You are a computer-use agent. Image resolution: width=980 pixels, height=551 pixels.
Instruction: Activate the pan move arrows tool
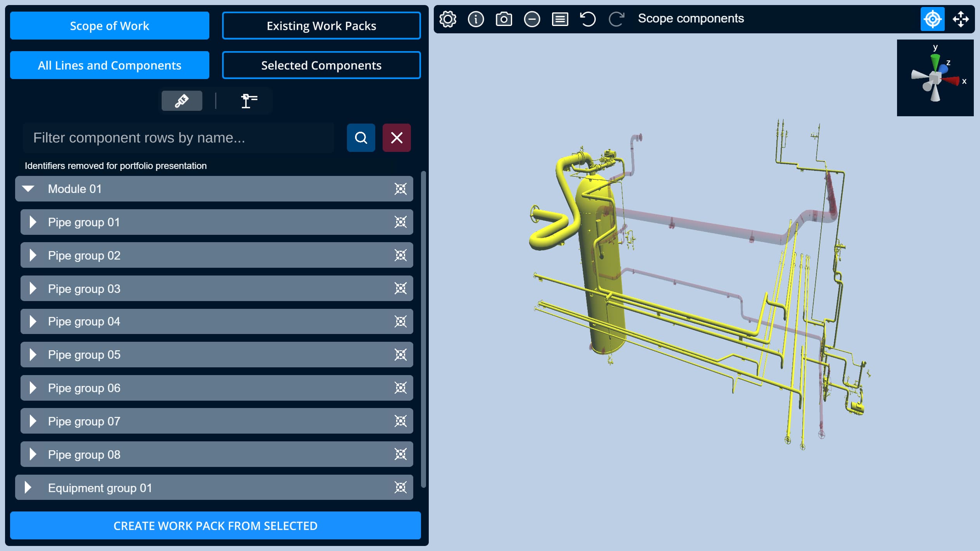(x=961, y=19)
